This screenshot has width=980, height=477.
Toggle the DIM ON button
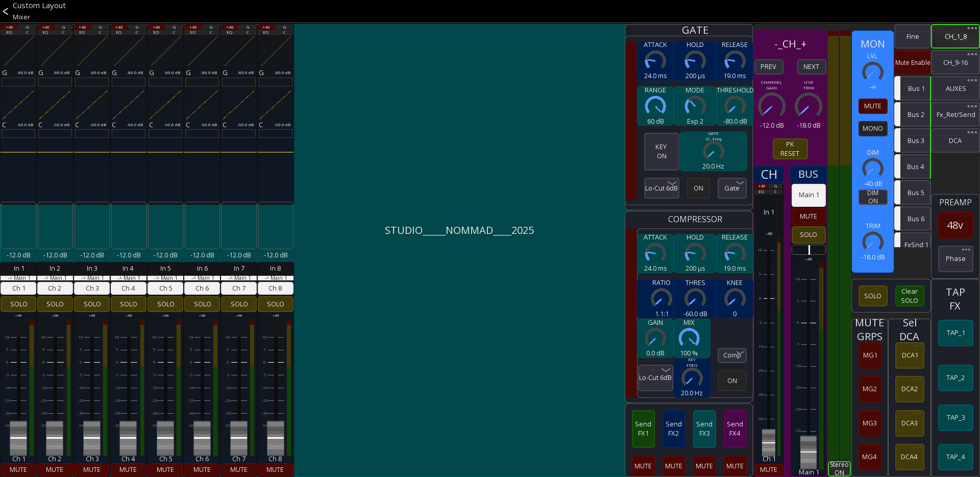(x=873, y=197)
